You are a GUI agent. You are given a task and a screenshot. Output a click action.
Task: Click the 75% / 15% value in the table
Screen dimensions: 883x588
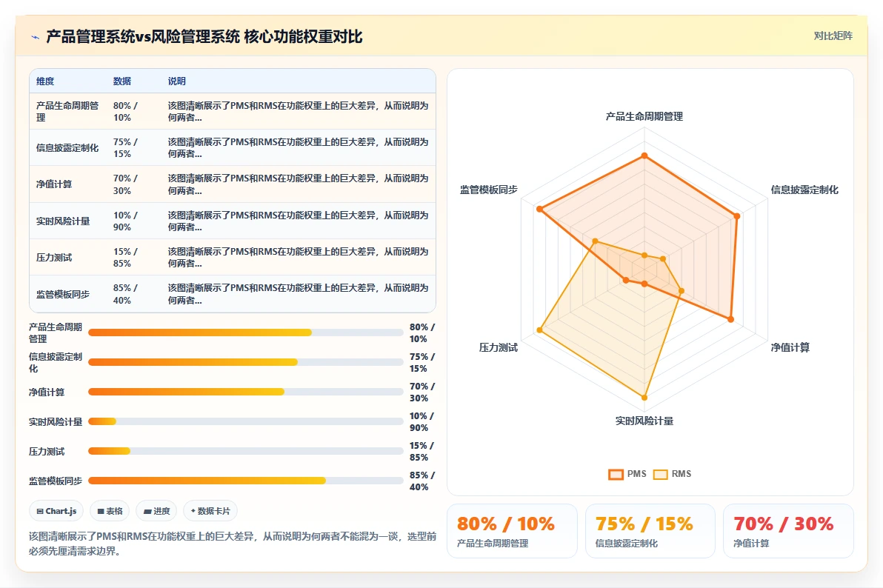[x=125, y=147]
